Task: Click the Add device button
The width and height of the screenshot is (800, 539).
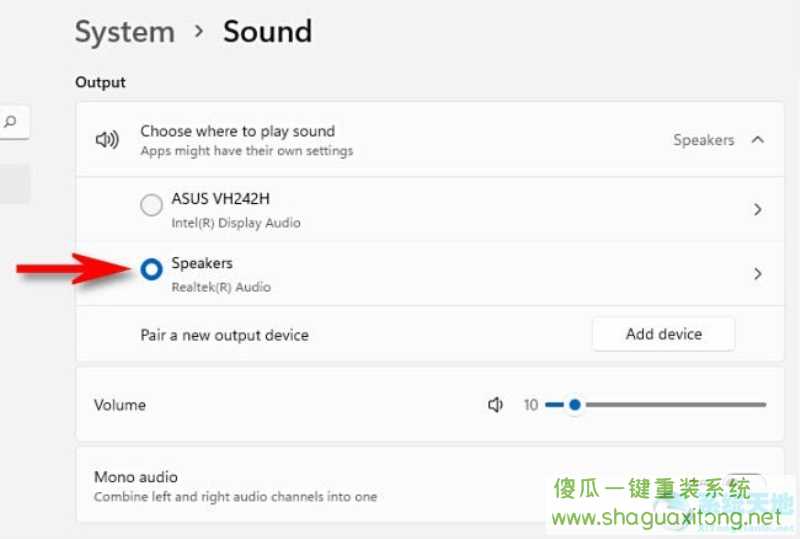Action: (x=663, y=334)
